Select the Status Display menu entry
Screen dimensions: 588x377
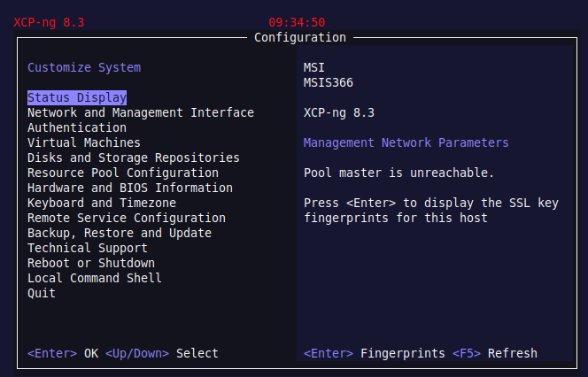tap(77, 97)
